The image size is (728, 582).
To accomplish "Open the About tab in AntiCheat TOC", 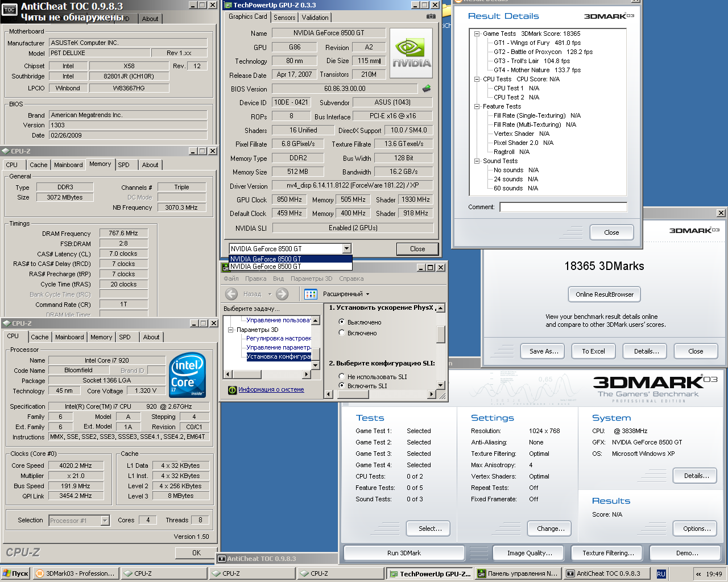I will click(x=150, y=19).
